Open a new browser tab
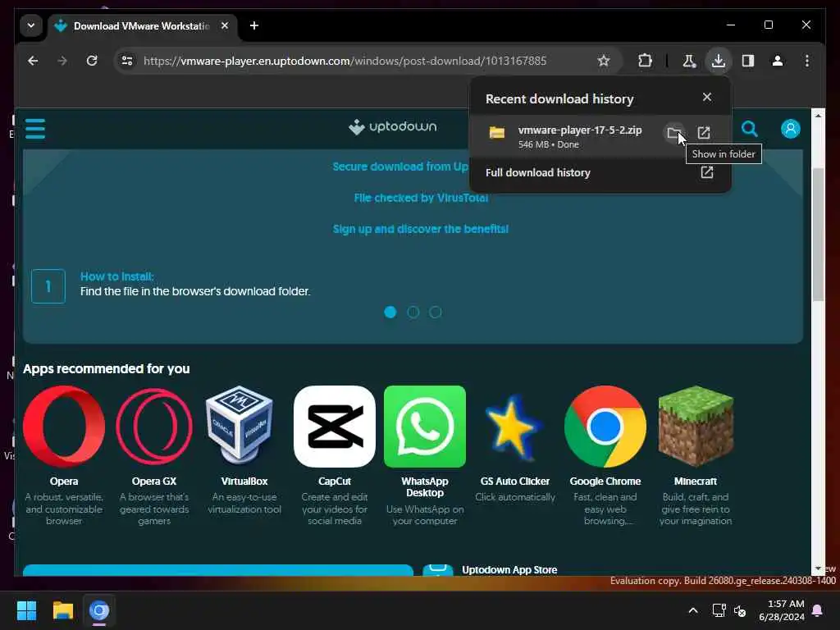The width and height of the screenshot is (840, 630). (x=254, y=25)
